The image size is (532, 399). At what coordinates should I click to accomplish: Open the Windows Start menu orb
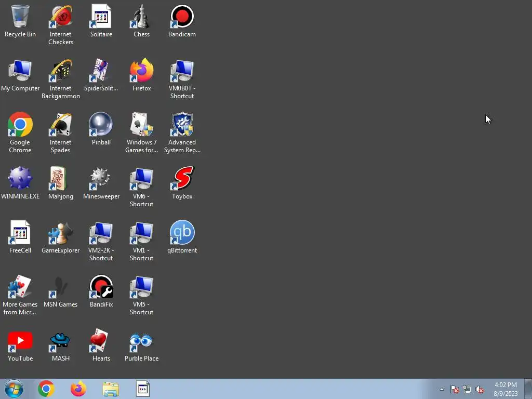[14, 389]
